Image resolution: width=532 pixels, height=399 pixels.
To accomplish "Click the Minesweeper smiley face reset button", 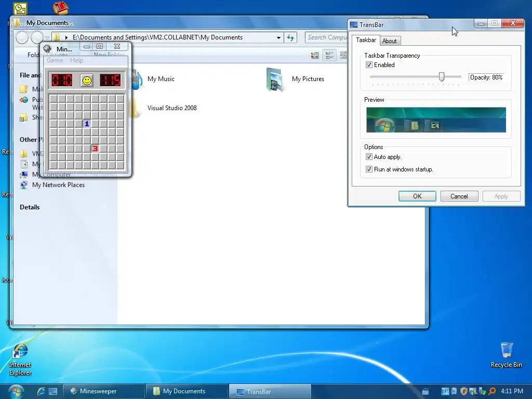I will point(87,81).
